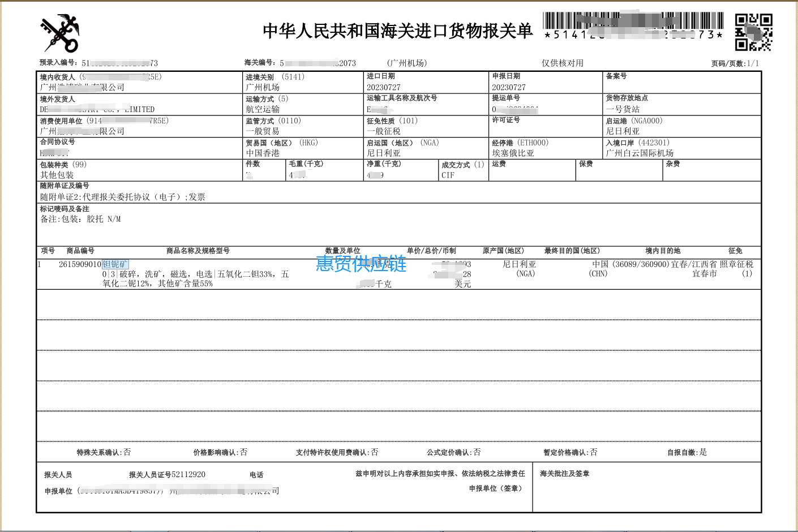
Task: Click the 毛重(千克) label
Action: point(306,164)
